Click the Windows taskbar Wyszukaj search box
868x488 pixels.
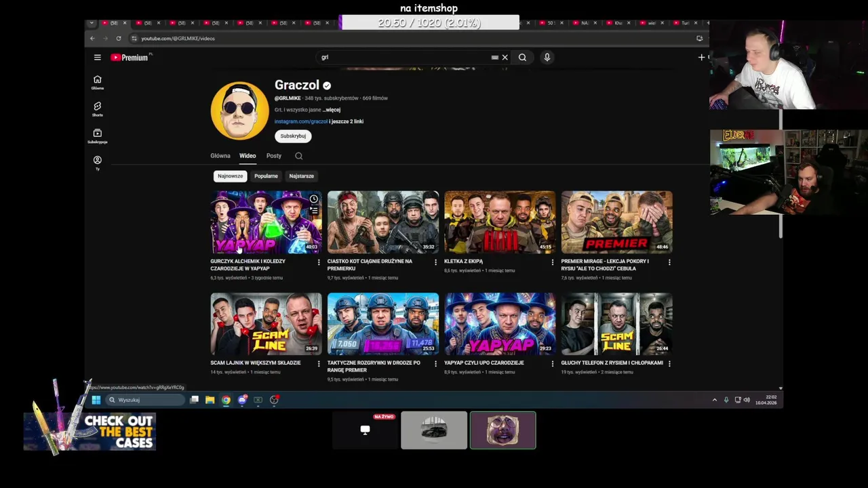point(146,400)
